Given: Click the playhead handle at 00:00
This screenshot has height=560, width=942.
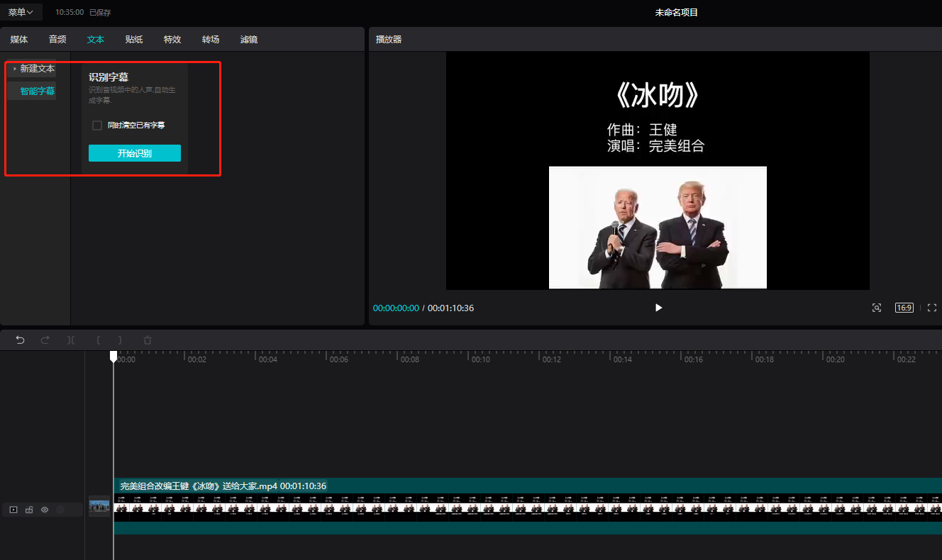Looking at the screenshot, I should click(113, 356).
